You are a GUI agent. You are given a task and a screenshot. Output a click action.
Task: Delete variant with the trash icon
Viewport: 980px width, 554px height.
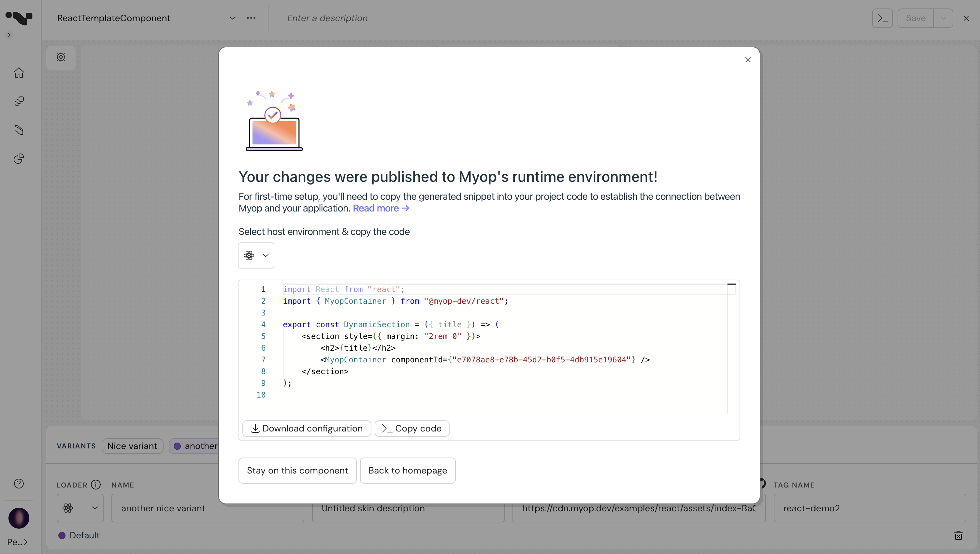[x=958, y=535]
